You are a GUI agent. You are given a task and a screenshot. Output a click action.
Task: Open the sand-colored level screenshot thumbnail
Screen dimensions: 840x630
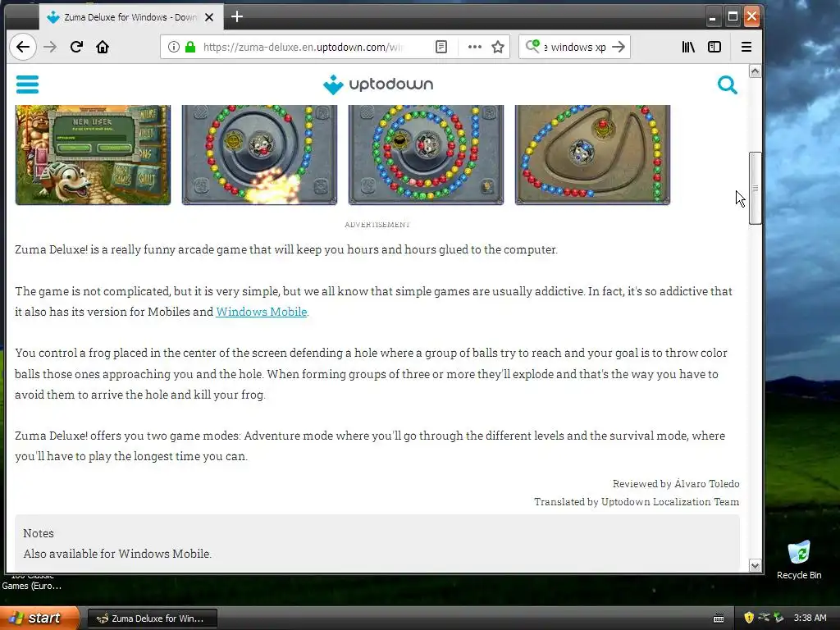coord(592,155)
